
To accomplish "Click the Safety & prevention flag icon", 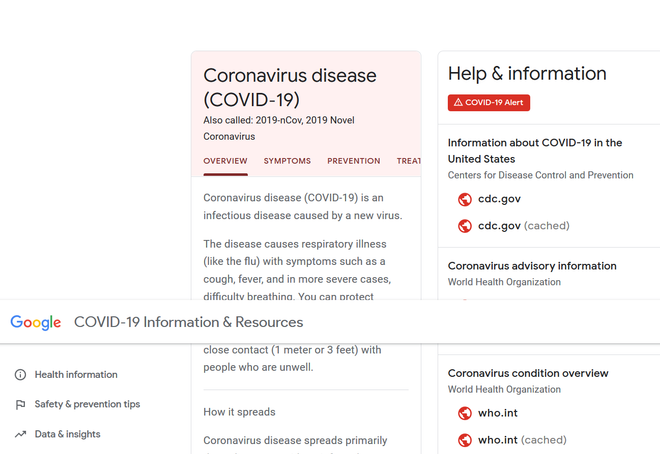I will click(x=20, y=405).
